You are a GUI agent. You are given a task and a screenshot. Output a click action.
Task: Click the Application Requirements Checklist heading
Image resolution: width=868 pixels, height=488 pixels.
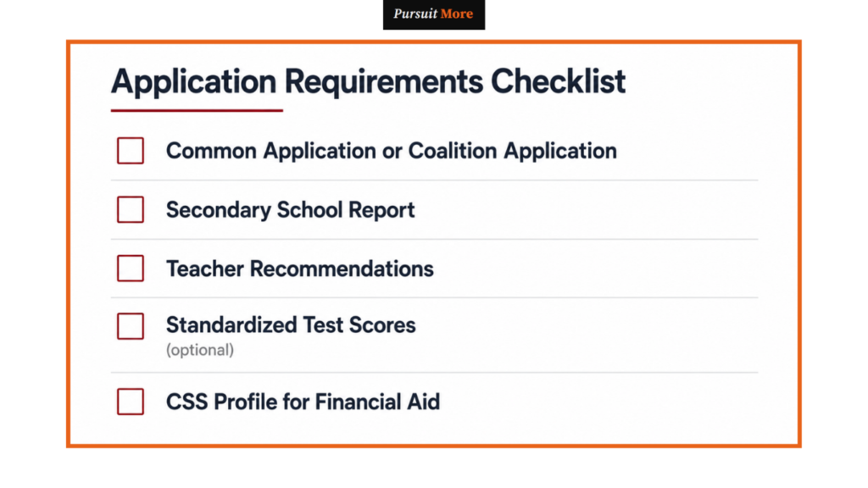368,82
